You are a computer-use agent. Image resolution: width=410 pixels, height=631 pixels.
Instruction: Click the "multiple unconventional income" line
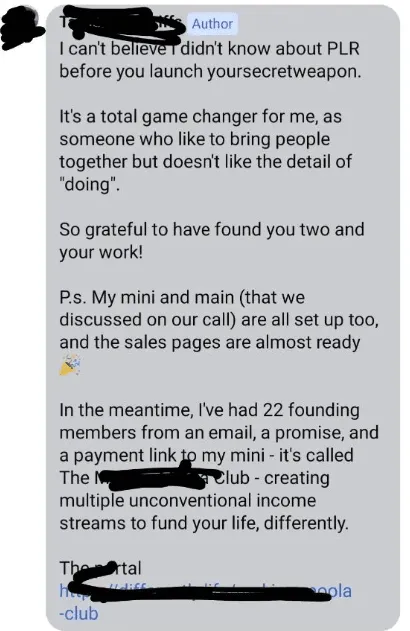(x=187, y=501)
